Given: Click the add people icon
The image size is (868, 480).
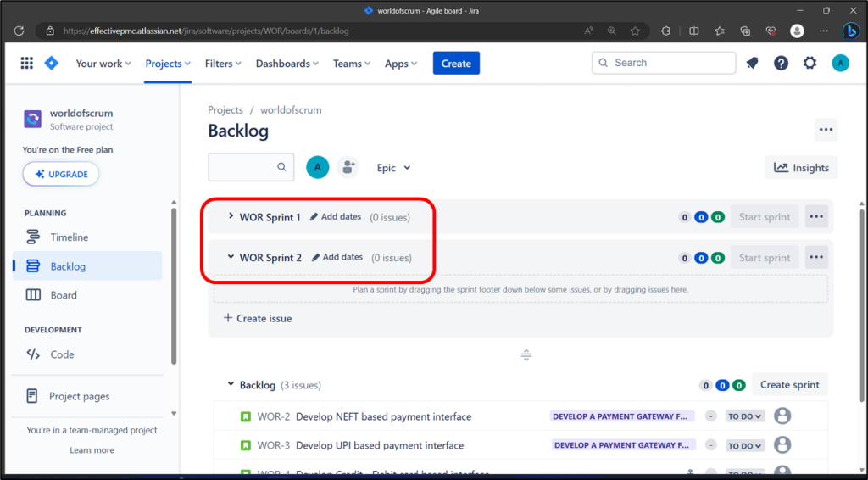Looking at the screenshot, I should tap(348, 167).
